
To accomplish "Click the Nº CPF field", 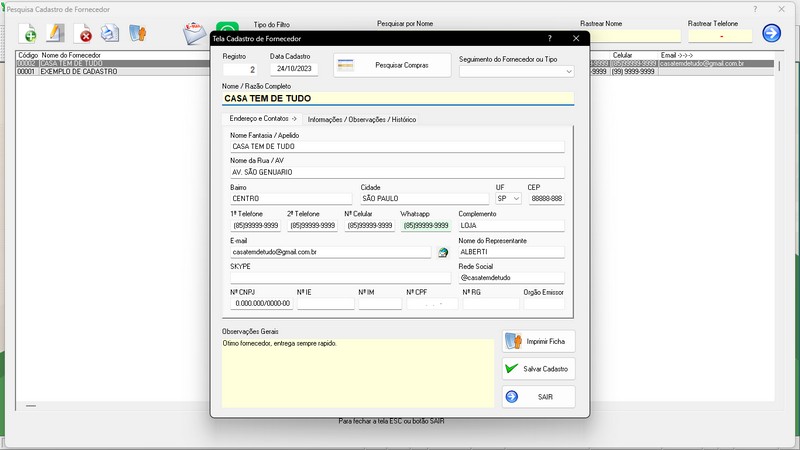I will click(x=432, y=304).
